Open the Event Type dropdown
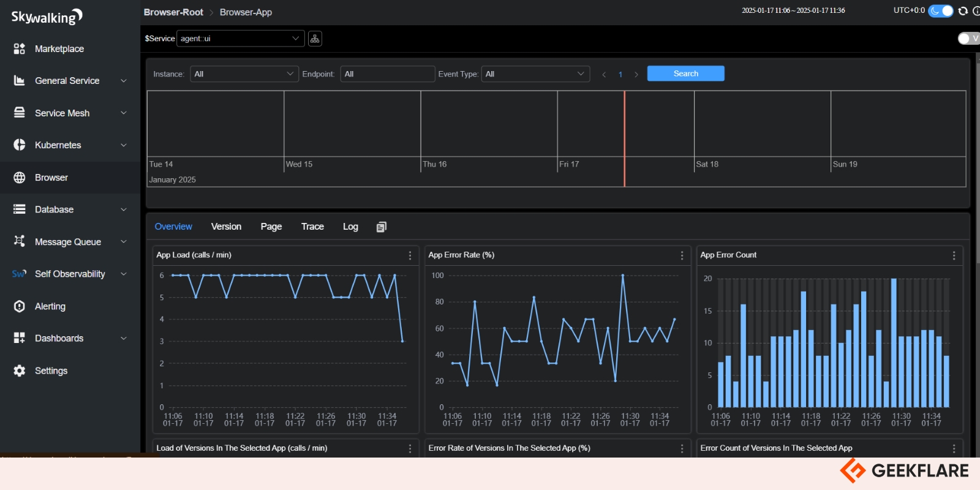This screenshot has height=490, width=980. [535, 74]
